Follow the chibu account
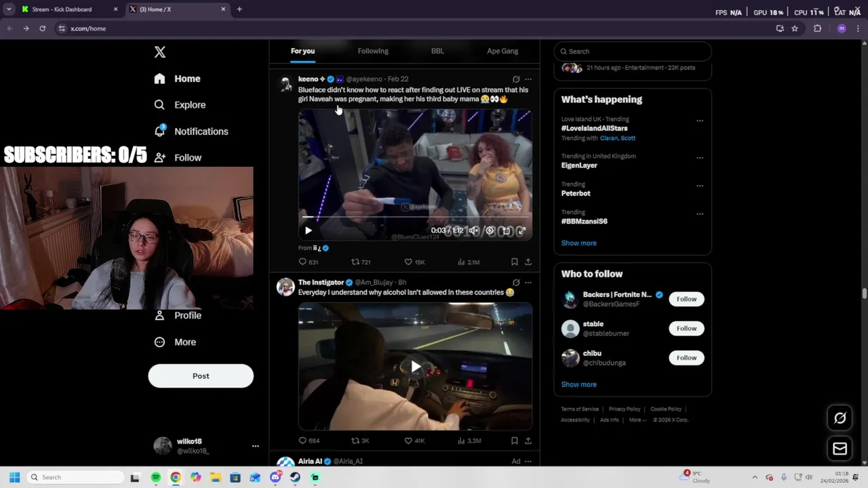The width and height of the screenshot is (868, 488). (x=686, y=358)
